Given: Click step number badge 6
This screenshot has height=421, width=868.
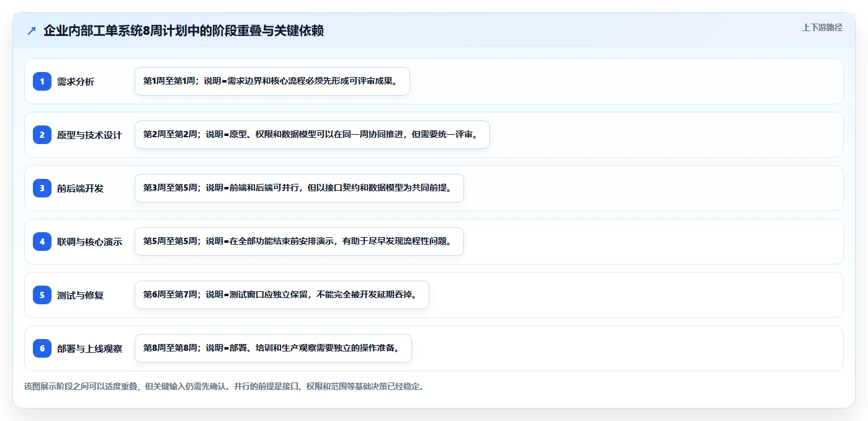Looking at the screenshot, I should 42,348.
